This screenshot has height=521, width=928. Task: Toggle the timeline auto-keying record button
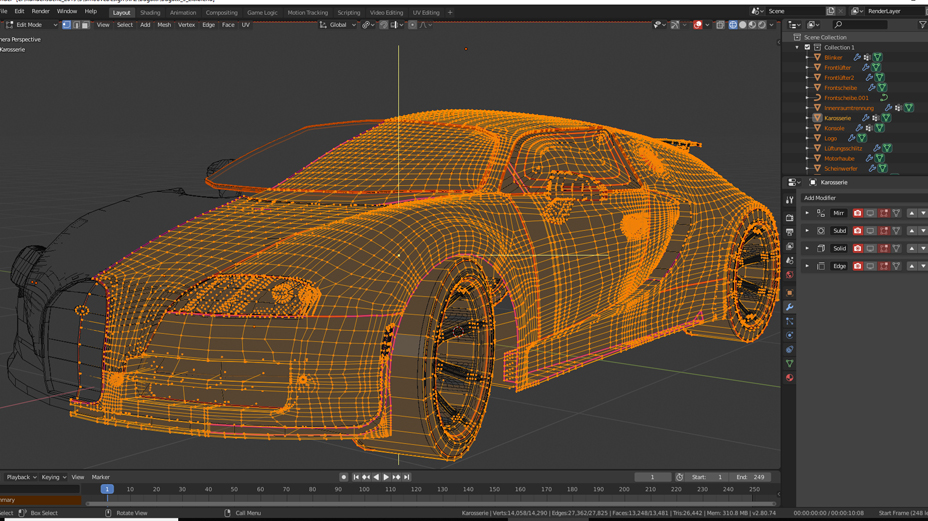pos(343,477)
